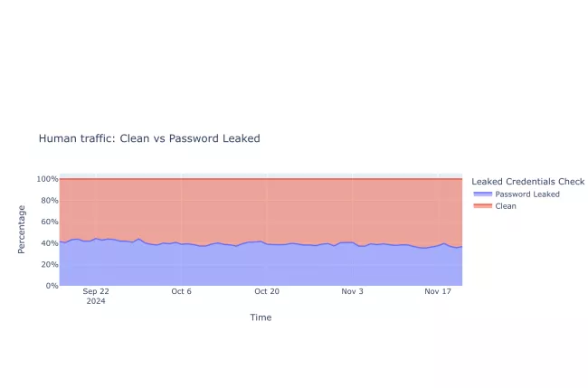This screenshot has height=388, width=588.
Task: Click the 0% y-axis tick label
Action: [52, 286]
